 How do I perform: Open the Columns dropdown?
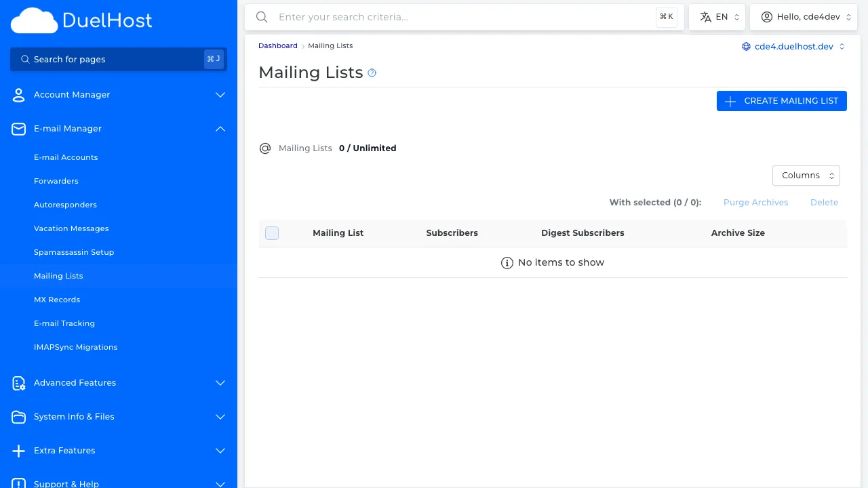pos(806,175)
